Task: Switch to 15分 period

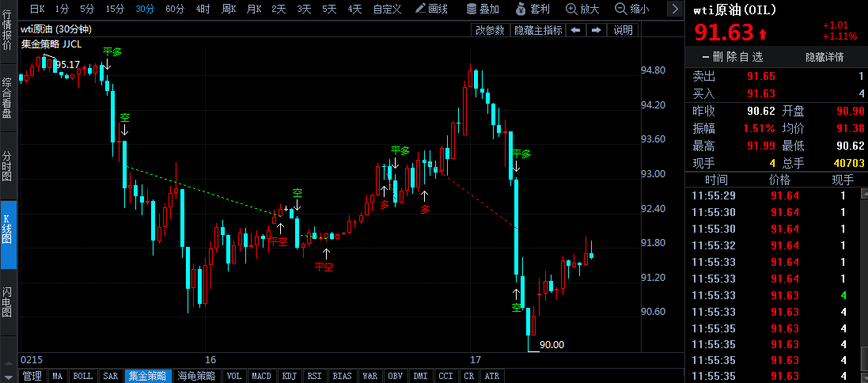Action: (x=115, y=8)
